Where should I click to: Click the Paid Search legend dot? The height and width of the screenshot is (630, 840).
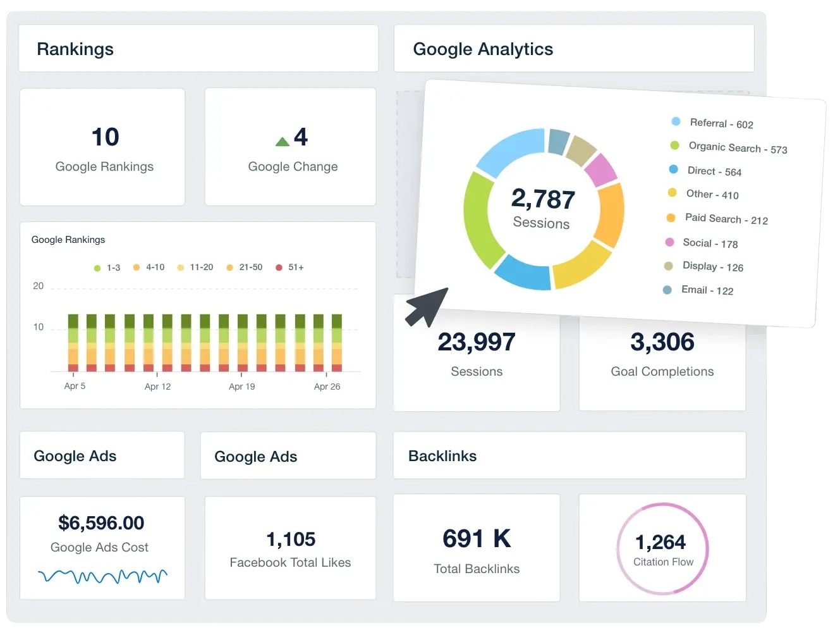671,218
